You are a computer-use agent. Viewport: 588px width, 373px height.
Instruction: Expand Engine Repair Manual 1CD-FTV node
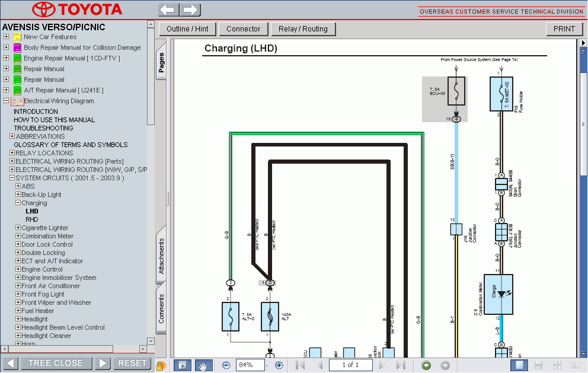pyautogui.click(x=6, y=58)
